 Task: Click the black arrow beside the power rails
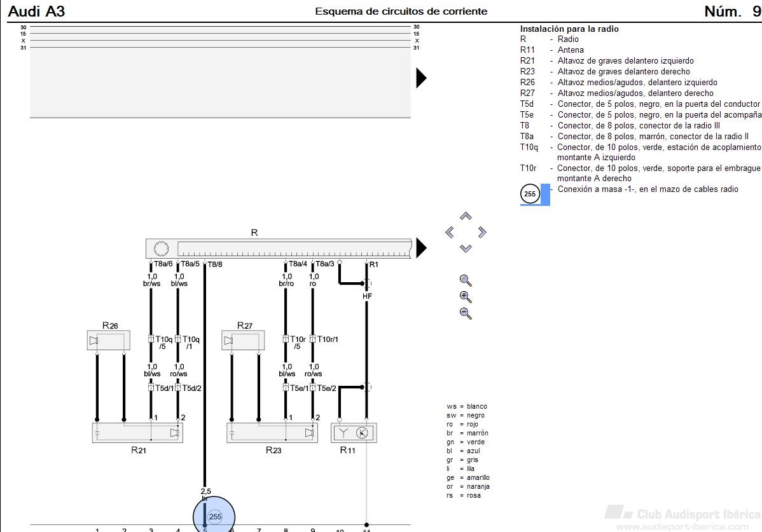(x=421, y=78)
